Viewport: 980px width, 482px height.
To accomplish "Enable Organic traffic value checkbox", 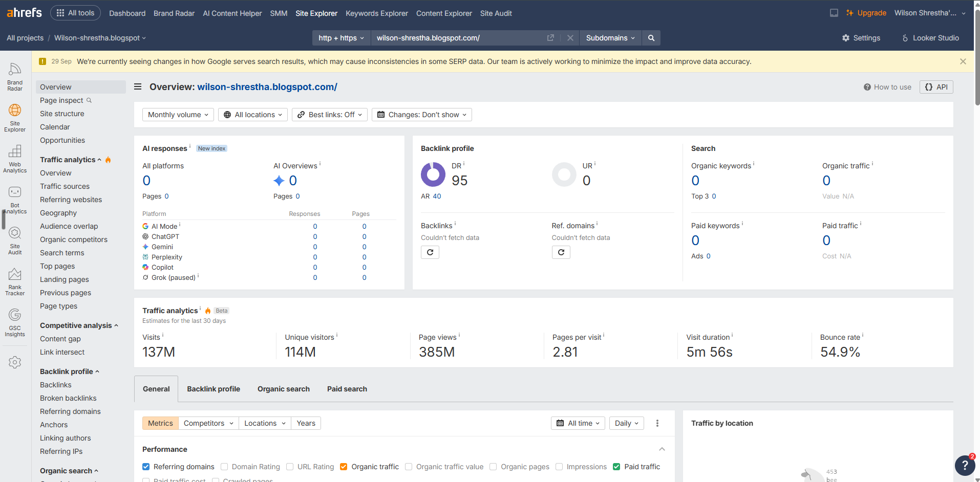I will [x=409, y=467].
